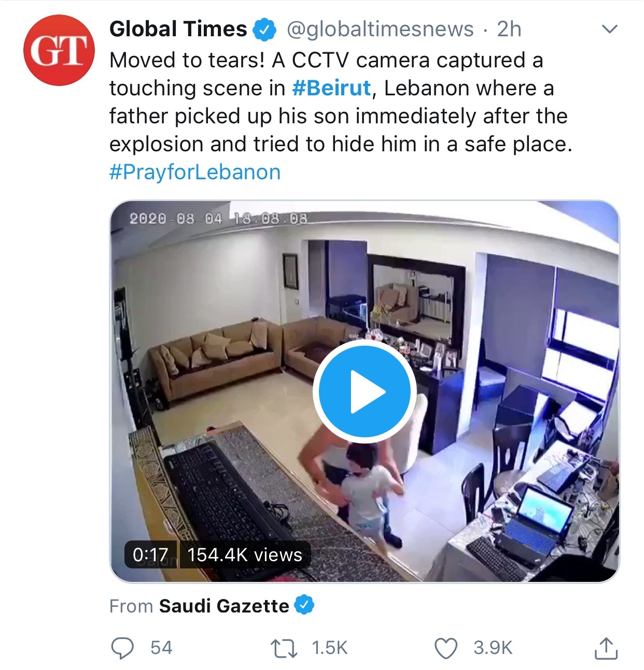View the 54 replies count
644x670 pixels.
click(161, 648)
